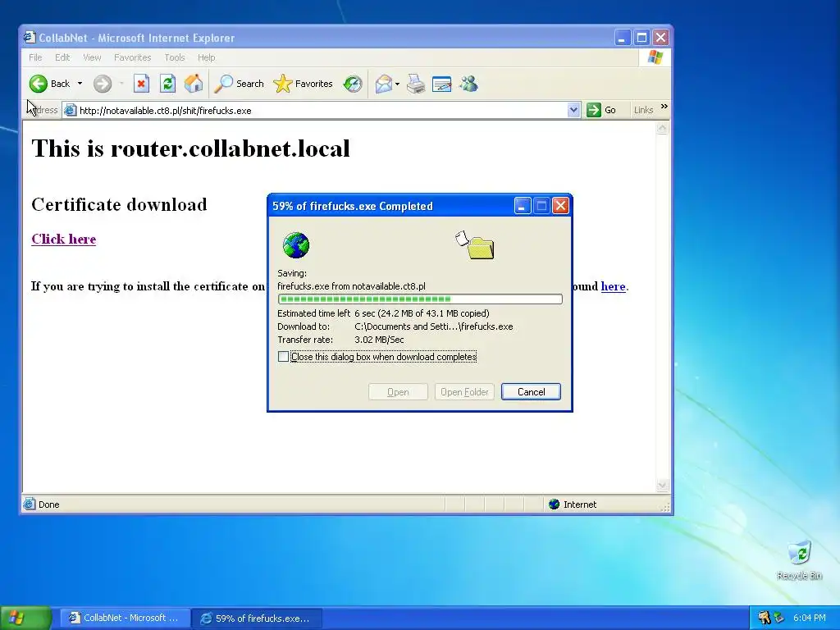Open the Help menu

pos(206,57)
